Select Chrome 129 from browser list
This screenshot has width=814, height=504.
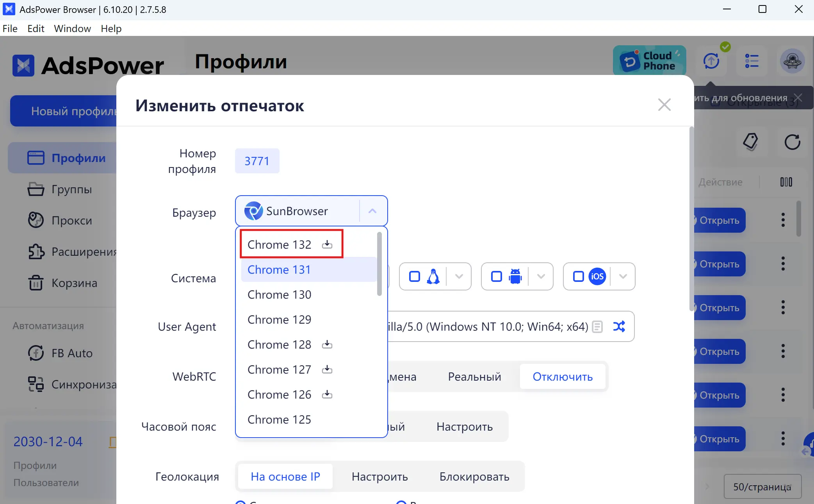308,320
